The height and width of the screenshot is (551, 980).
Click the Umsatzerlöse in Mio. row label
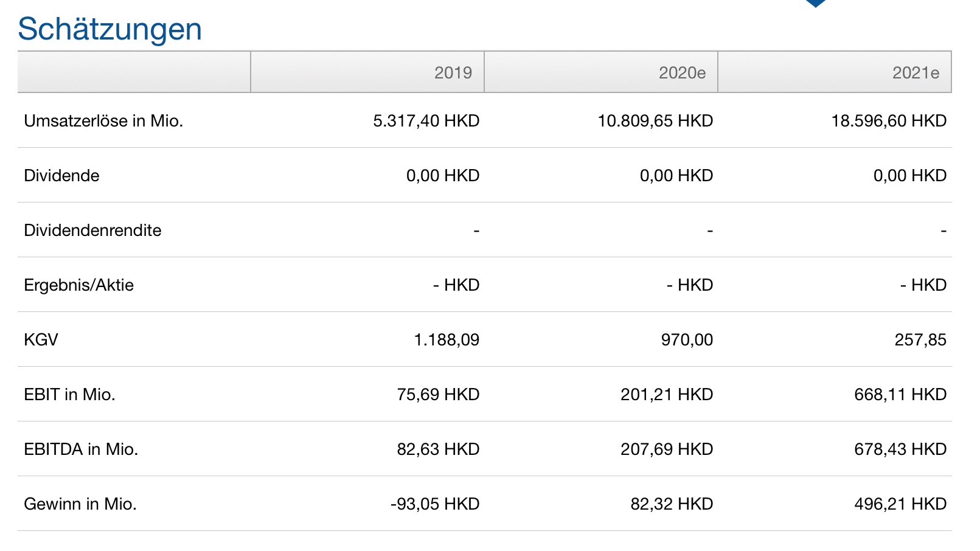click(x=103, y=121)
